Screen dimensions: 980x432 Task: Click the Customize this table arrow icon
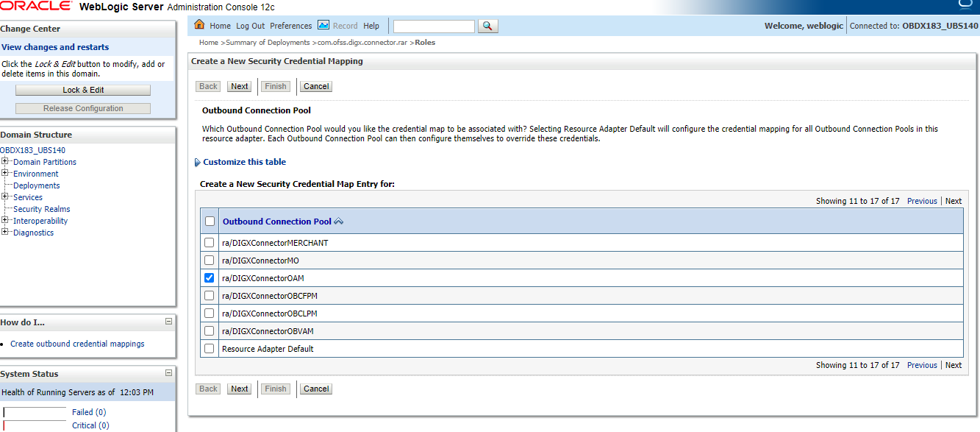pyautogui.click(x=198, y=163)
